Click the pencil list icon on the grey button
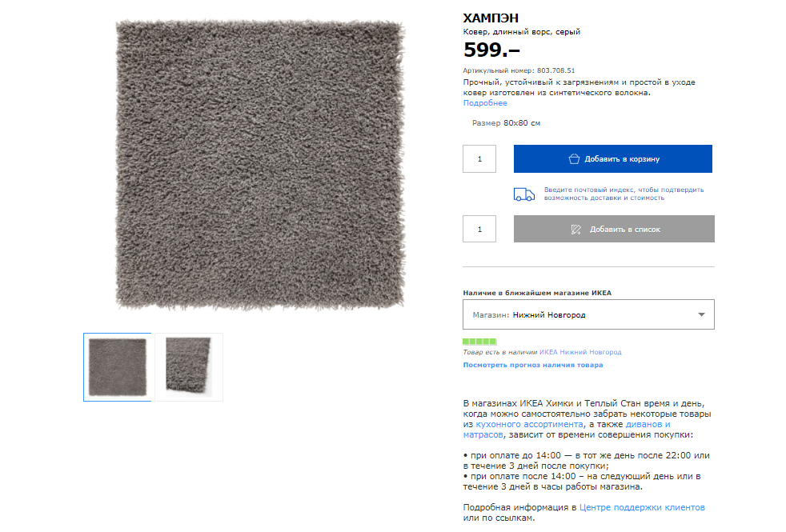Viewport: 786px width, 532px height. [575, 229]
